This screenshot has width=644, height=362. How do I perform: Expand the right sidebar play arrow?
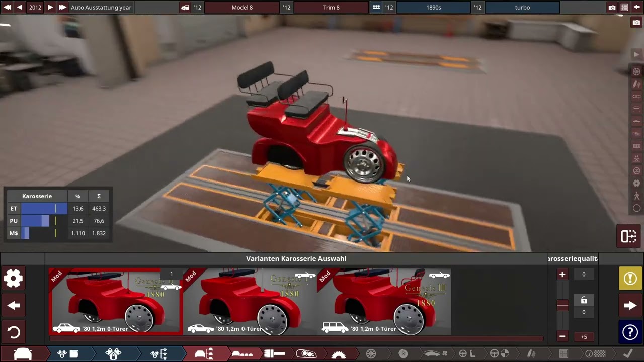coord(636,54)
